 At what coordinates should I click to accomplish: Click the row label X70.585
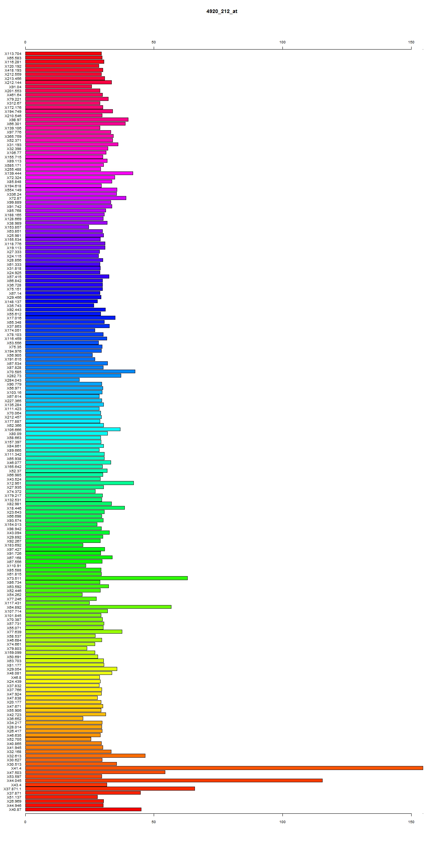[x=14, y=372]
